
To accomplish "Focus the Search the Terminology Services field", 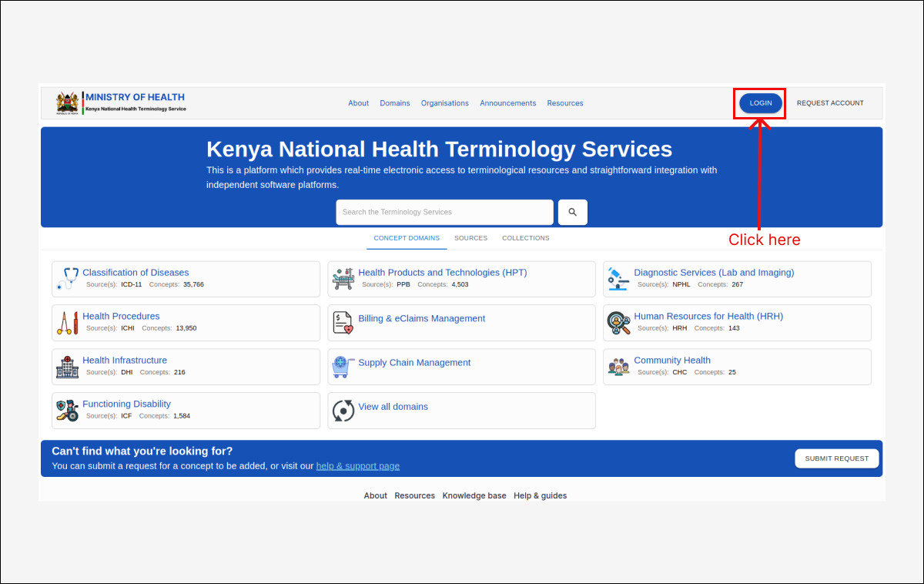I will (x=444, y=212).
